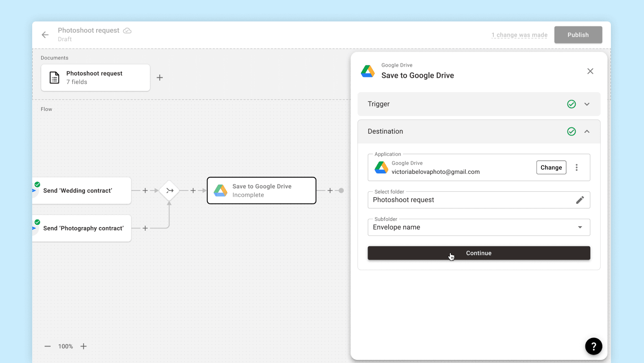The height and width of the screenshot is (363, 644).
Task: Click the Google Drive icon in the flow node
Action: pos(220,190)
